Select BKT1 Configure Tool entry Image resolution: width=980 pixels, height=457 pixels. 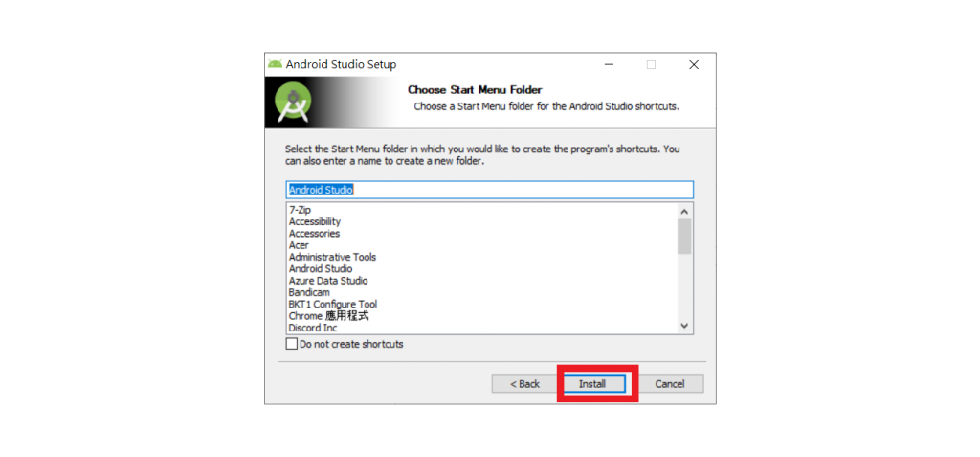coord(333,305)
